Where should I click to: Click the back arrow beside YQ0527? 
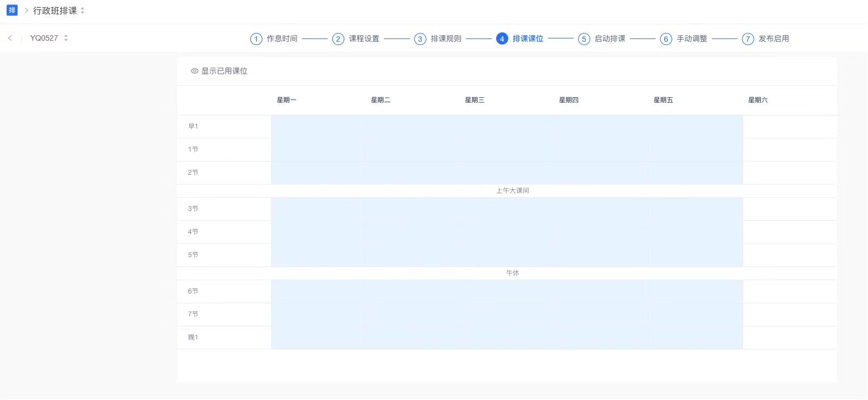click(x=10, y=38)
